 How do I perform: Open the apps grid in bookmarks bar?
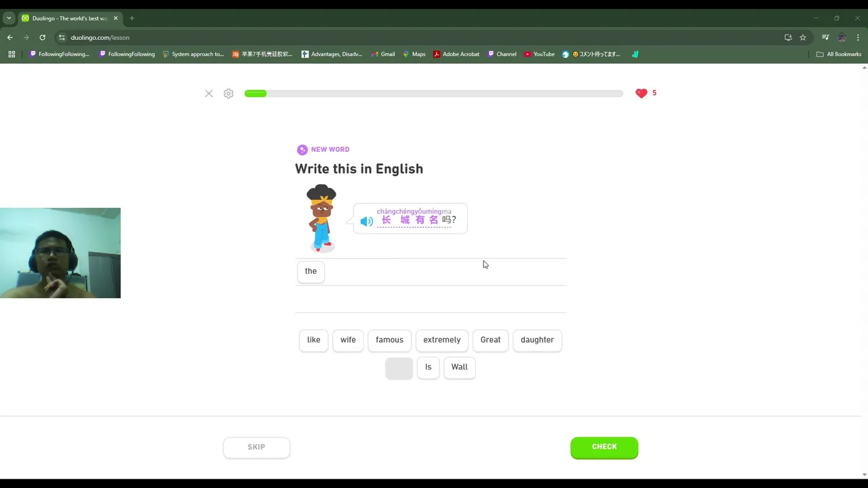[12, 54]
